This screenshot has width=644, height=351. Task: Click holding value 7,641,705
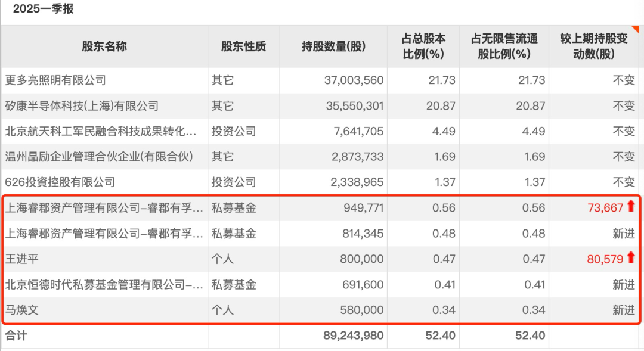click(x=358, y=131)
